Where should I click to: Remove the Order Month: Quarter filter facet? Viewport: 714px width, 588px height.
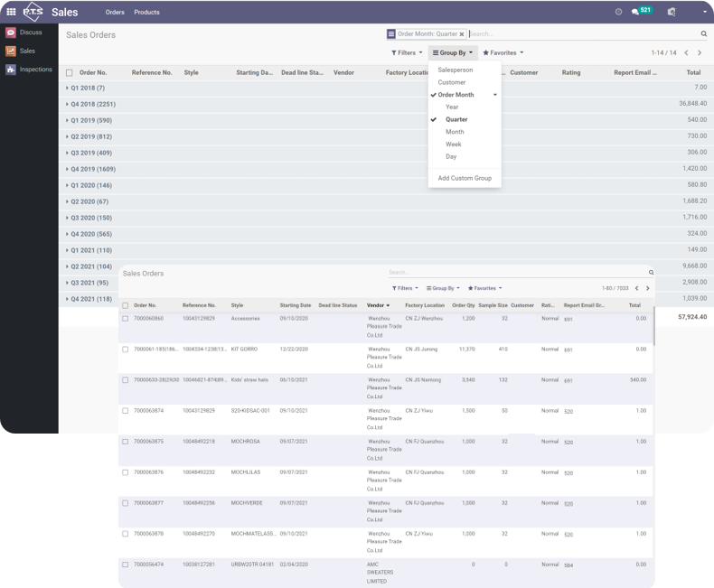pyautogui.click(x=462, y=34)
